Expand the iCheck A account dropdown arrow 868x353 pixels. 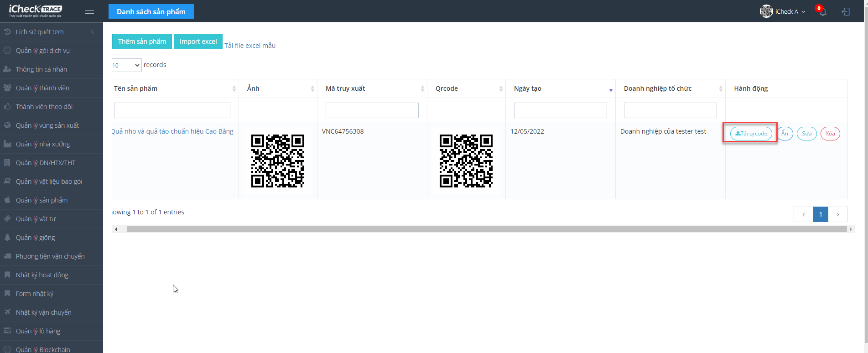click(804, 12)
